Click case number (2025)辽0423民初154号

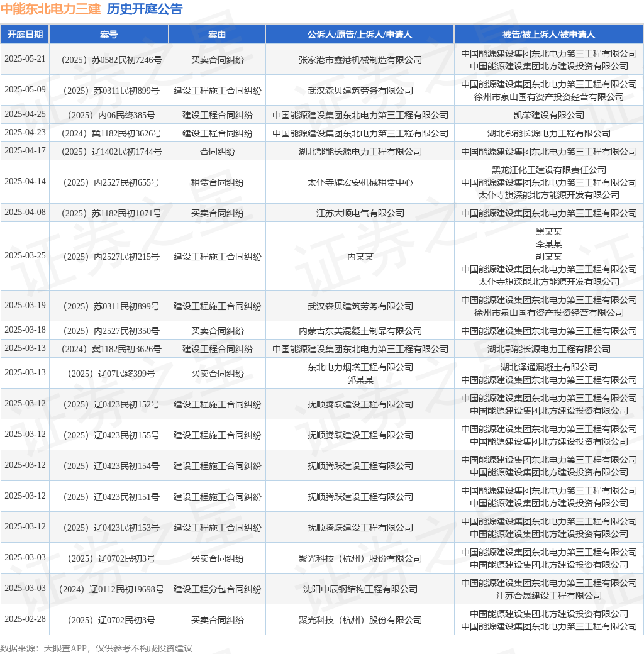click(x=111, y=466)
